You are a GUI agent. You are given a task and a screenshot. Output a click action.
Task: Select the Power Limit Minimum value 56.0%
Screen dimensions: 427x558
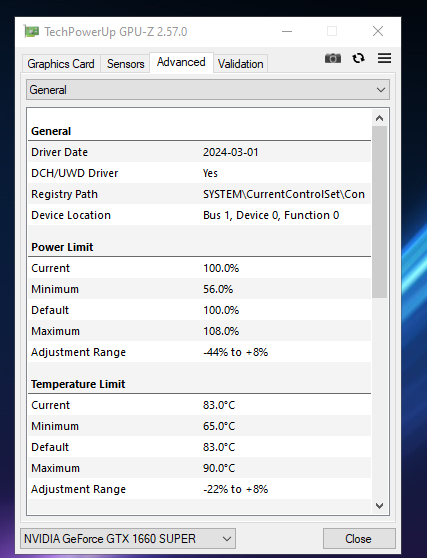point(218,289)
